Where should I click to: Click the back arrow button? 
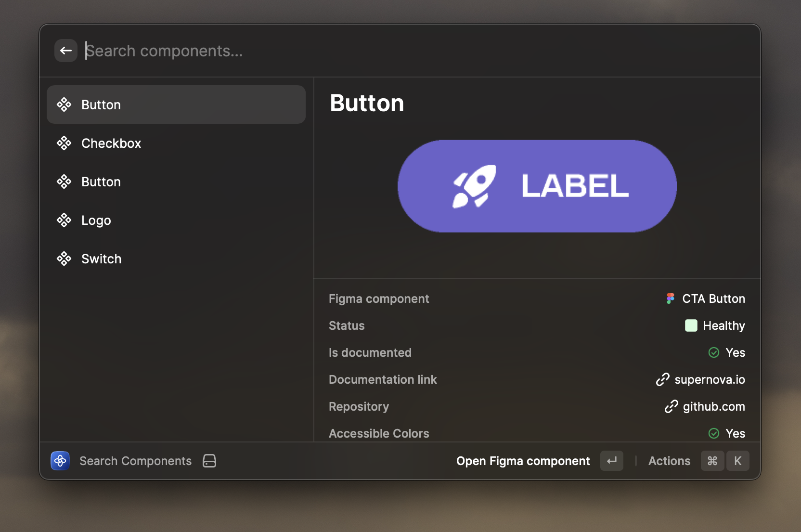click(x=66, y=51)
